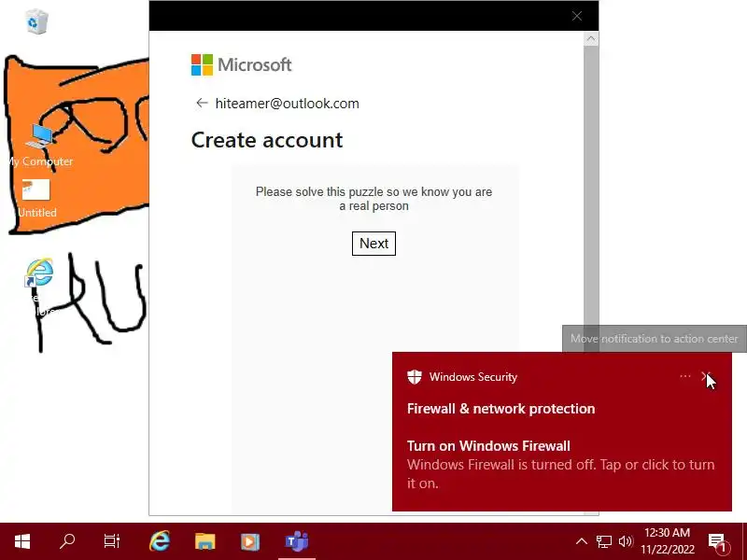
Task: Open the Internet Explorer desktop shortcut
Action: click(x=39, y=273)
